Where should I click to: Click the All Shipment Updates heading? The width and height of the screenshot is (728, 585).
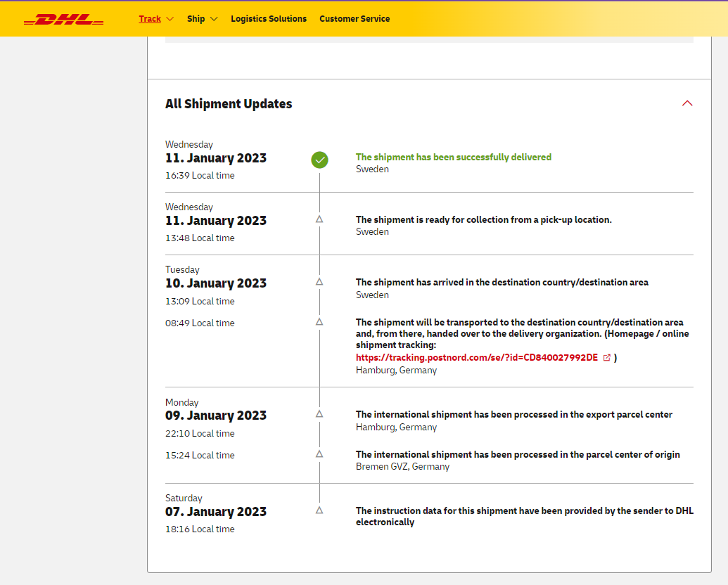229,104
